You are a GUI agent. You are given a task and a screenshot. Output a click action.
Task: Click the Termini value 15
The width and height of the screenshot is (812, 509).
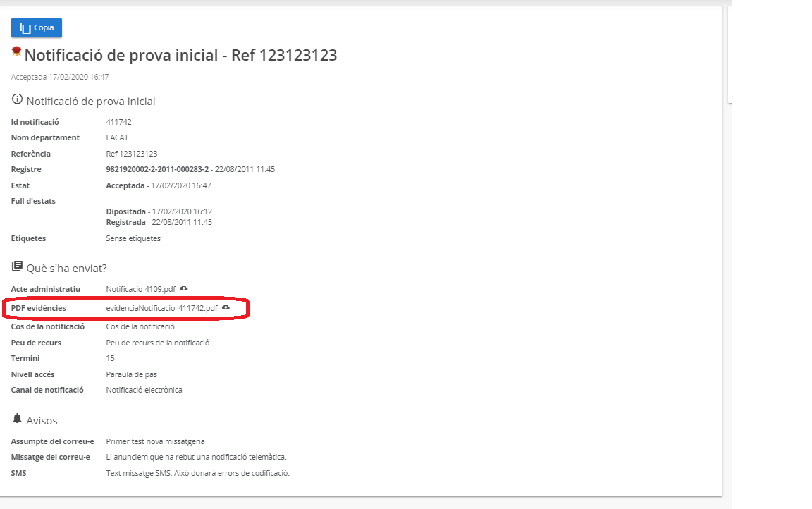(110, 358)
